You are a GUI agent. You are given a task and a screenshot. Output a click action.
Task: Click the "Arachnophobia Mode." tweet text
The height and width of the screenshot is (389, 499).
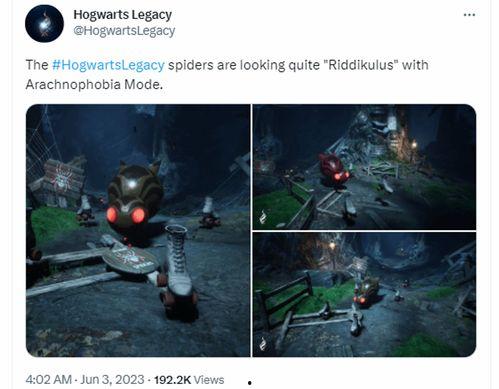click(94, 85)
